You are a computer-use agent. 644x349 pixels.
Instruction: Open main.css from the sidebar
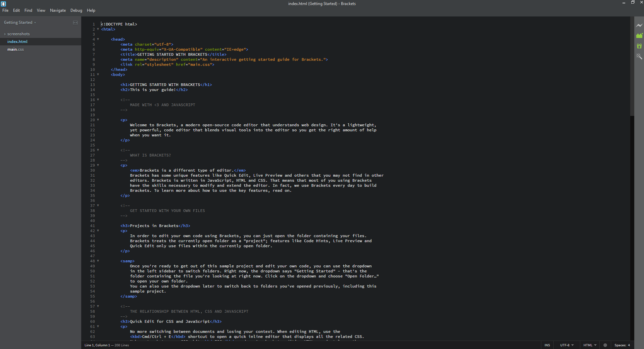pyautogui.click(x=15, y=49)
